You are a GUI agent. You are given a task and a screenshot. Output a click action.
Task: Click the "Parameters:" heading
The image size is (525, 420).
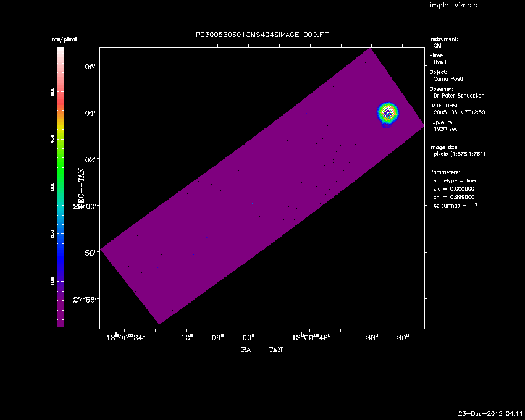[445, 172]
